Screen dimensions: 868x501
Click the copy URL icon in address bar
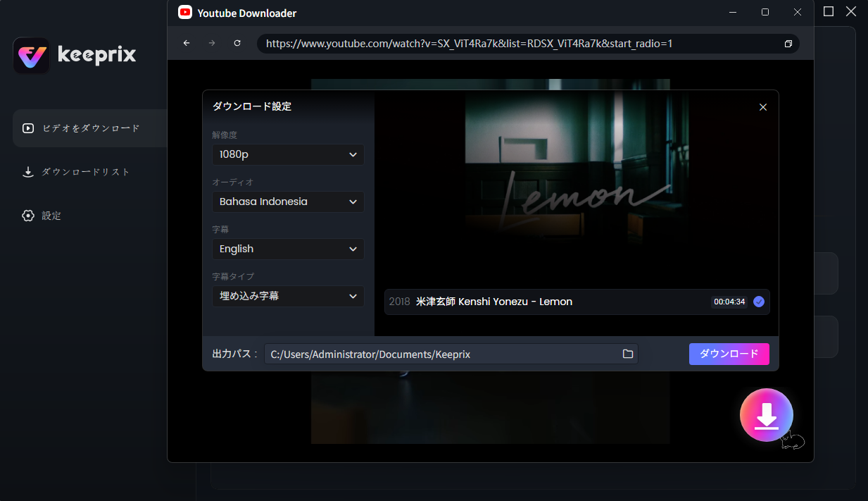click(788, 44)
